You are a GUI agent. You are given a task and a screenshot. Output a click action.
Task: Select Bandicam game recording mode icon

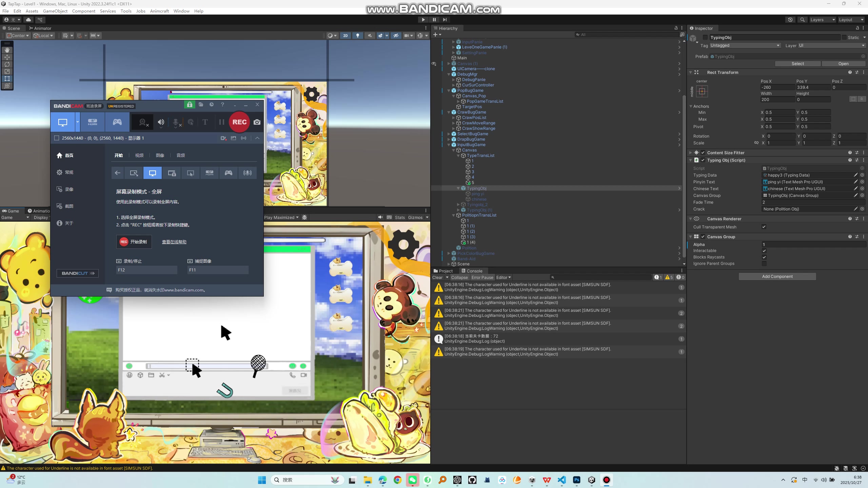coord(117,122)
